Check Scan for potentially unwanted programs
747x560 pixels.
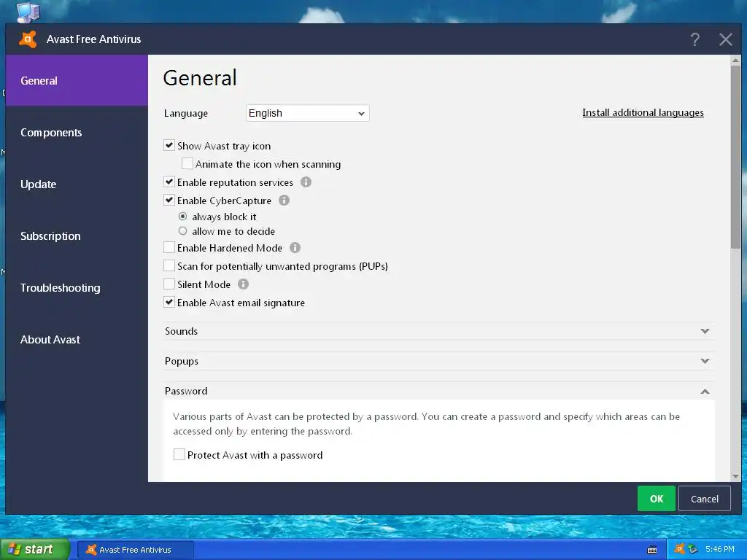(x=169, y=265)
